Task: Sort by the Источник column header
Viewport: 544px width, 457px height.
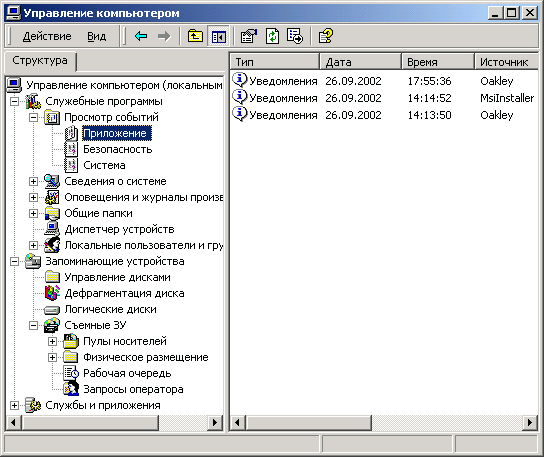Action: pyautogui.click(x=506, y=62)
